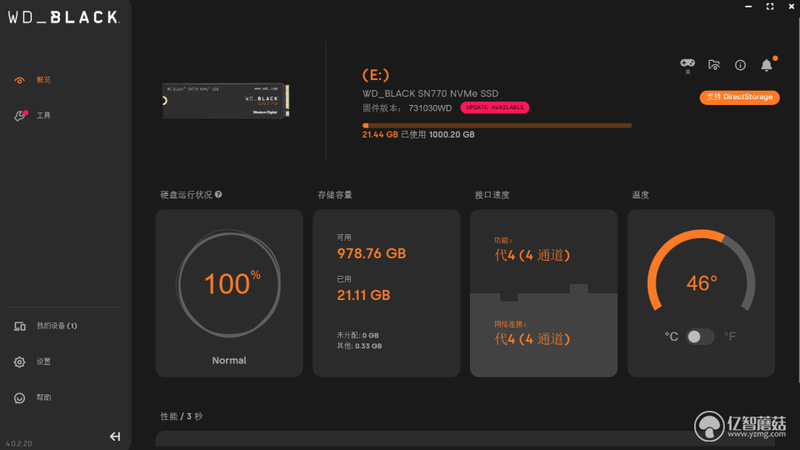Collapse the sidebar with the arrow icon
Screen dimensions: 800x450
(115, 436)
